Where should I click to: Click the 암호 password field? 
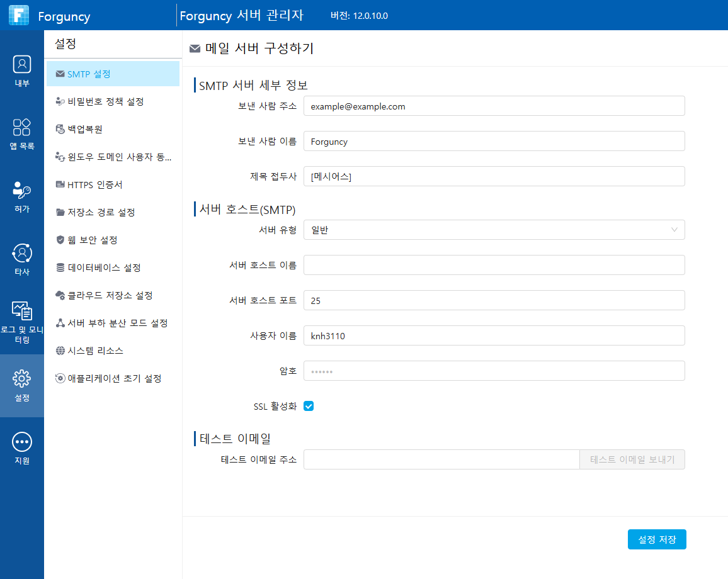tap(494, 371)
